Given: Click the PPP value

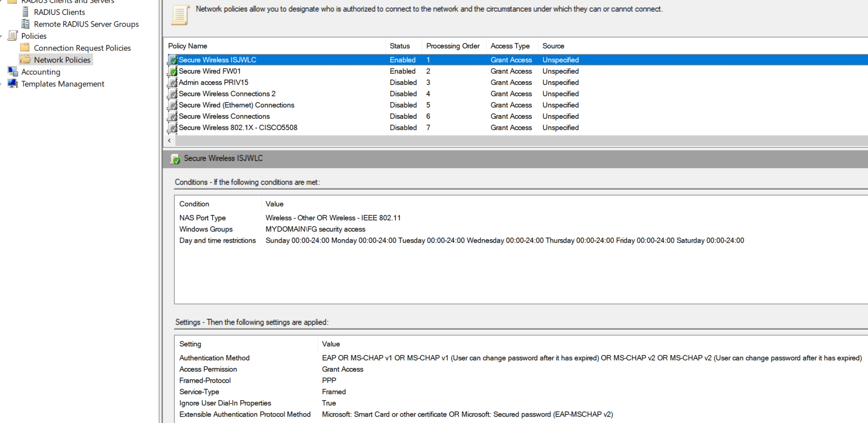Looking at the screenshot, I should pos(329,381).
